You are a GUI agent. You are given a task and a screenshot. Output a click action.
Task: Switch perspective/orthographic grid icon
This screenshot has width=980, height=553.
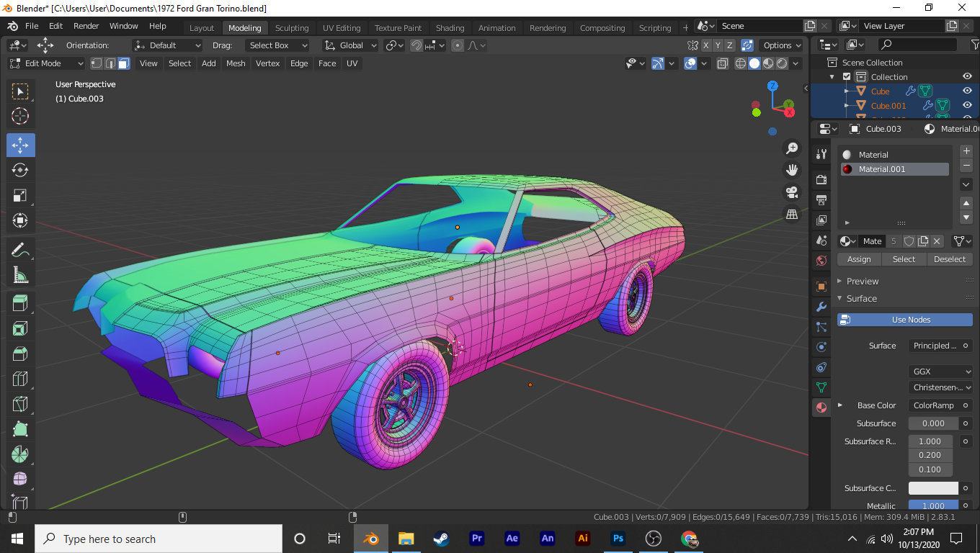(792, 214)
